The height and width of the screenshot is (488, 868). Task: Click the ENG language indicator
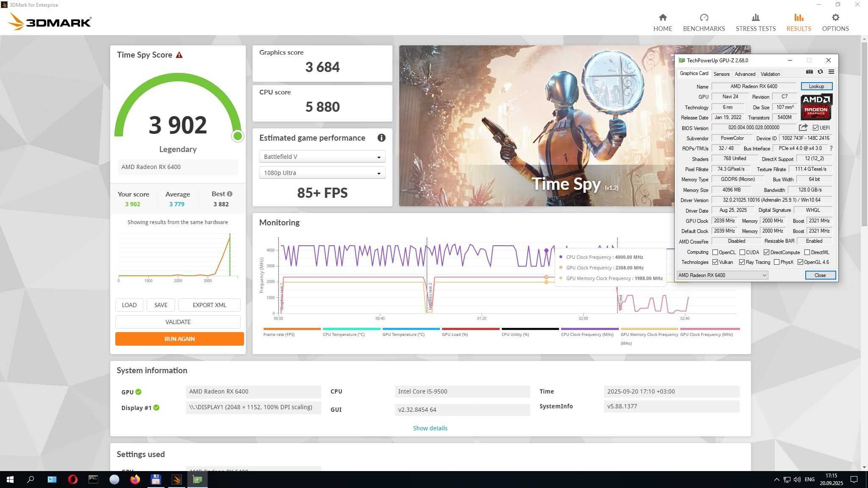tap(810, 480)
